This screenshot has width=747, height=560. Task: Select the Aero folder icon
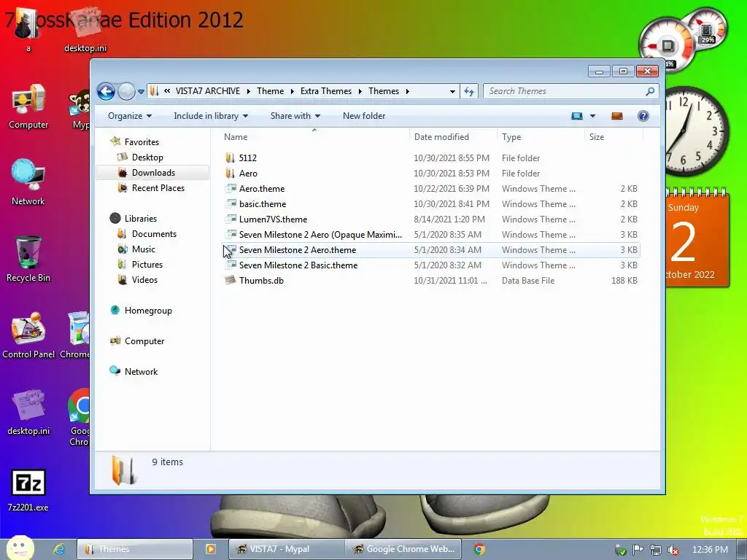coord(230,174)
